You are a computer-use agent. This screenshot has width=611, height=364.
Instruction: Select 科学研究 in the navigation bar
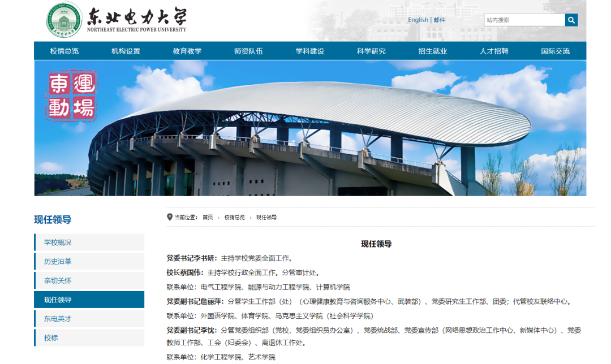[x=371, y=50]
